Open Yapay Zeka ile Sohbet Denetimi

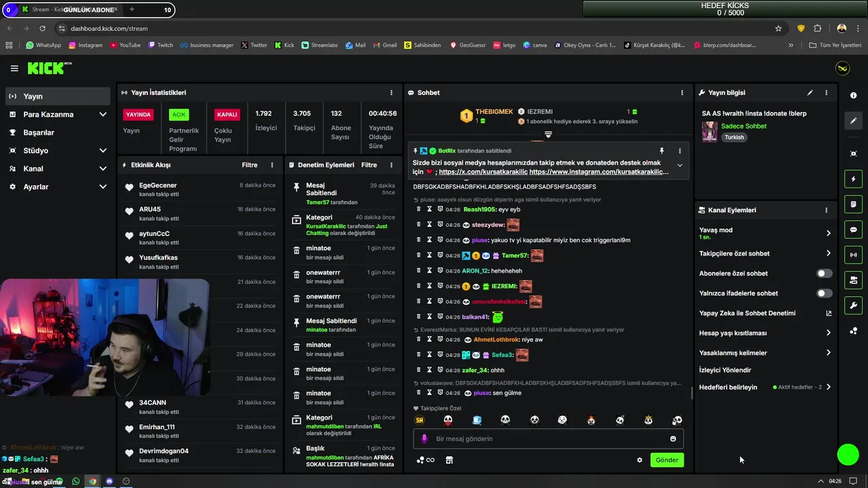[765, 313]
